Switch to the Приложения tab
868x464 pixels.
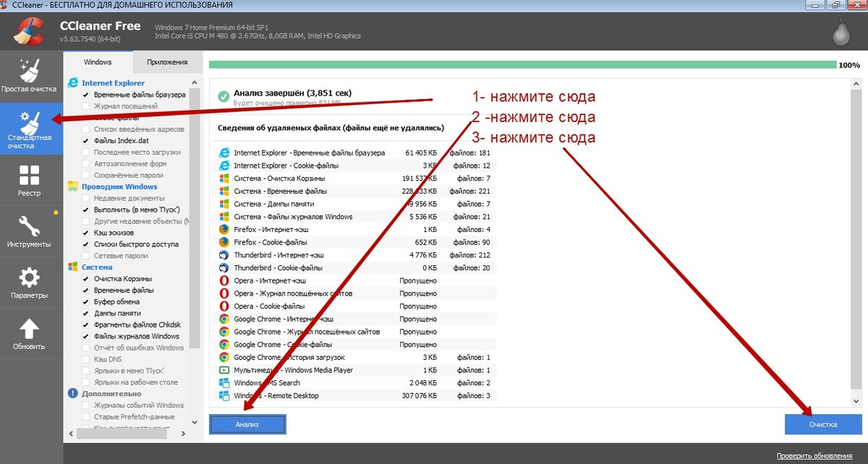click(x=167, y=62)
